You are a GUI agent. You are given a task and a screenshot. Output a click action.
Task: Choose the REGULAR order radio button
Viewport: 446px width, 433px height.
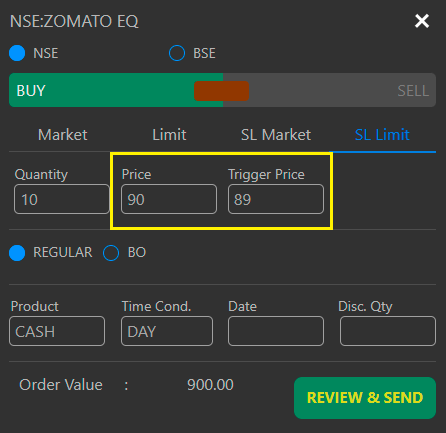17,253
